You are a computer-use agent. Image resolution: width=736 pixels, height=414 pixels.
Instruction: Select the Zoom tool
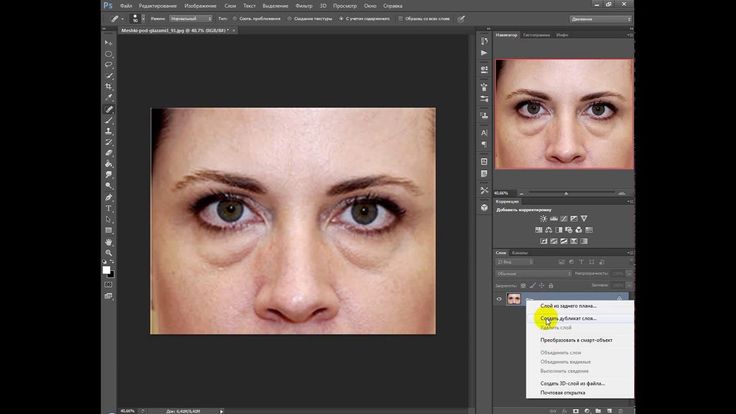click(108, 253)
